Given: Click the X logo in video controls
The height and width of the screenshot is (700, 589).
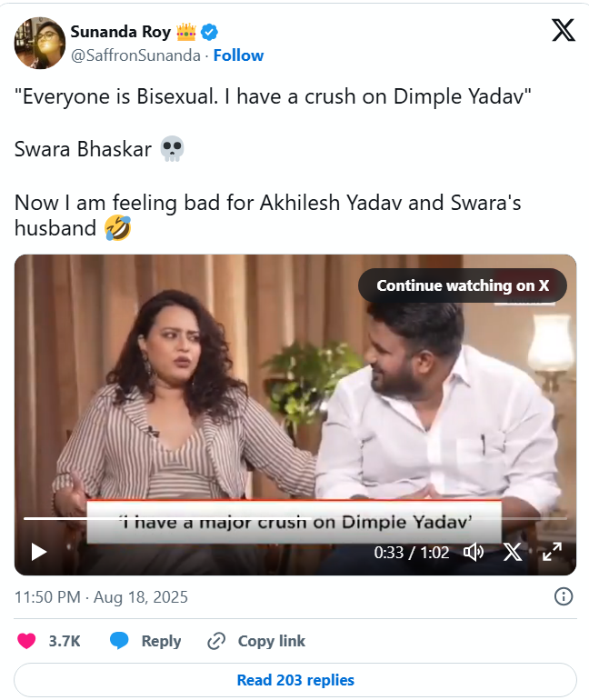Looking at the screenshot, I should click(x=513, y=552).
